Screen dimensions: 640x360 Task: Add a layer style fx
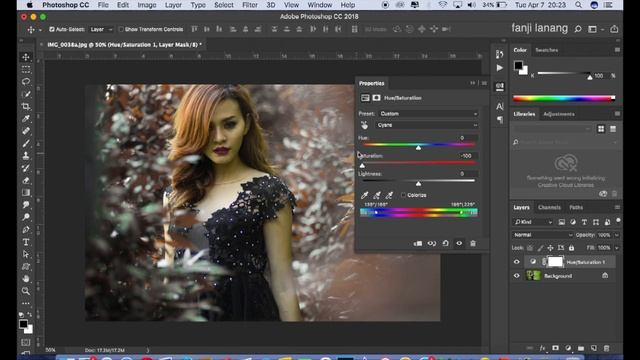(542, 348)
